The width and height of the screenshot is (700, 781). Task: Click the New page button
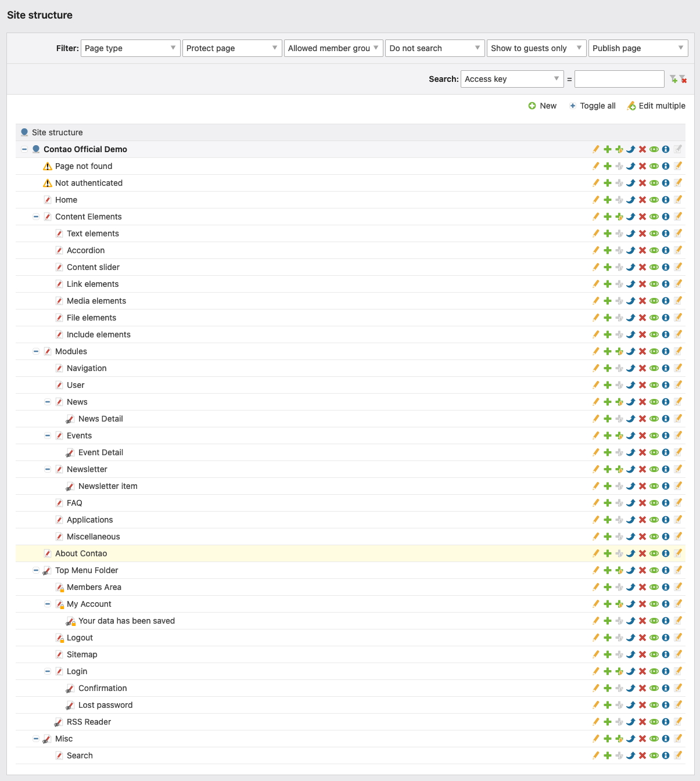(542, 106)
